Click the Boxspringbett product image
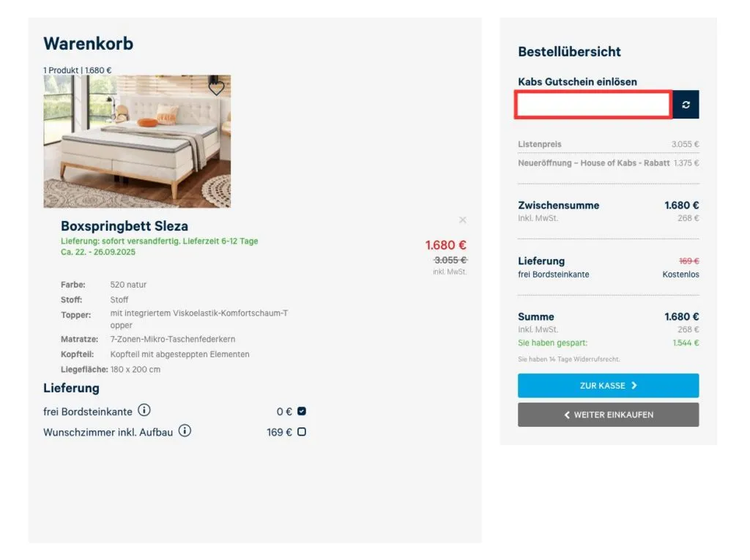The width and height of the screenshot is (750, 560). click(137, 141)
